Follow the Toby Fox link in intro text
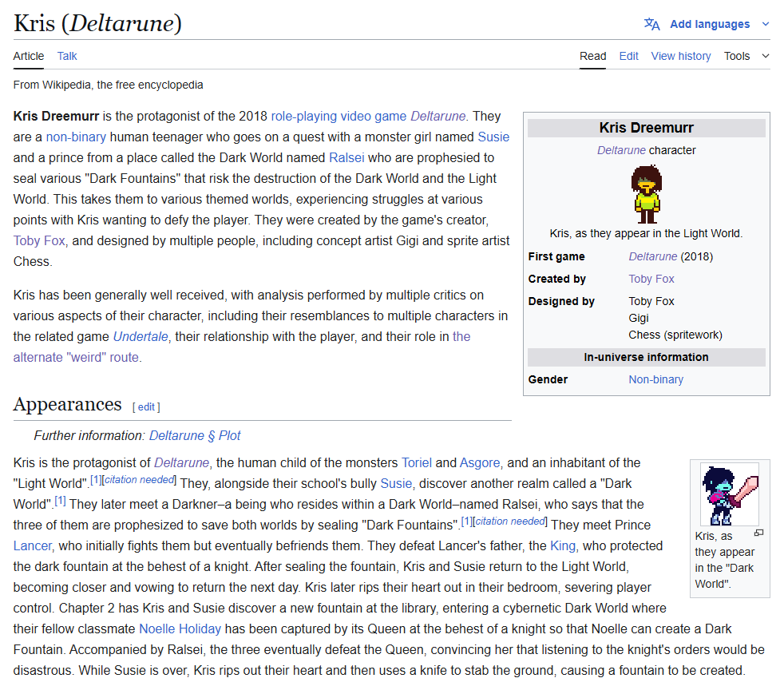 (x=39, y=241)
